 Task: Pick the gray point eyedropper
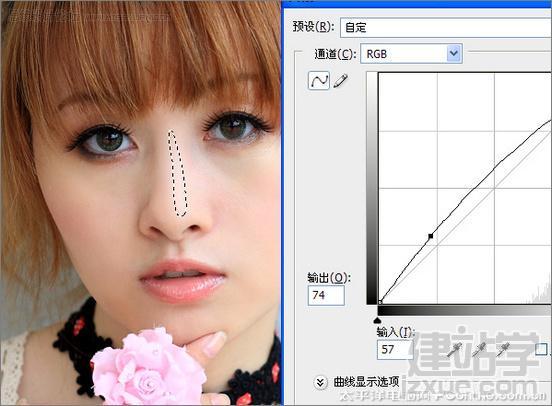tap(479, 350)
